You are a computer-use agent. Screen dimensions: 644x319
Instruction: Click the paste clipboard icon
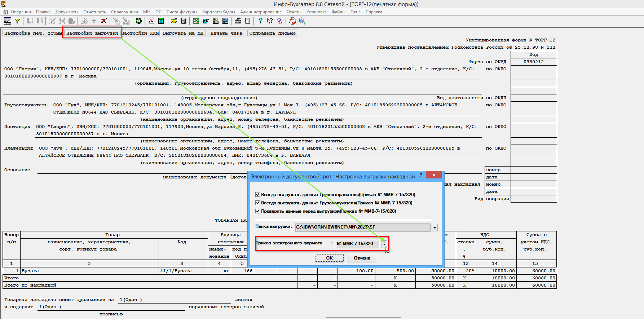click(x=72, y=21)
